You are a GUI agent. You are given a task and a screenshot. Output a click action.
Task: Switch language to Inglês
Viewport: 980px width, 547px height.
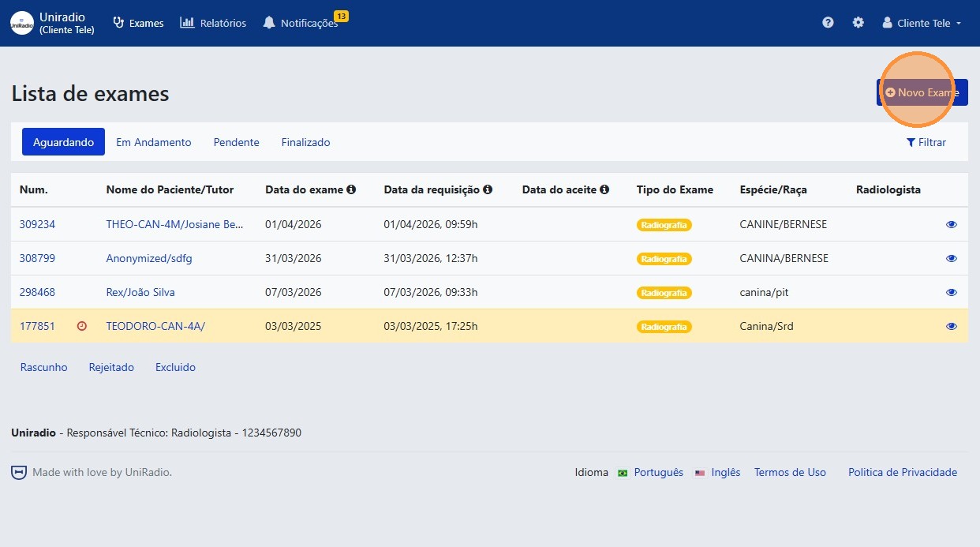(725, 472)
